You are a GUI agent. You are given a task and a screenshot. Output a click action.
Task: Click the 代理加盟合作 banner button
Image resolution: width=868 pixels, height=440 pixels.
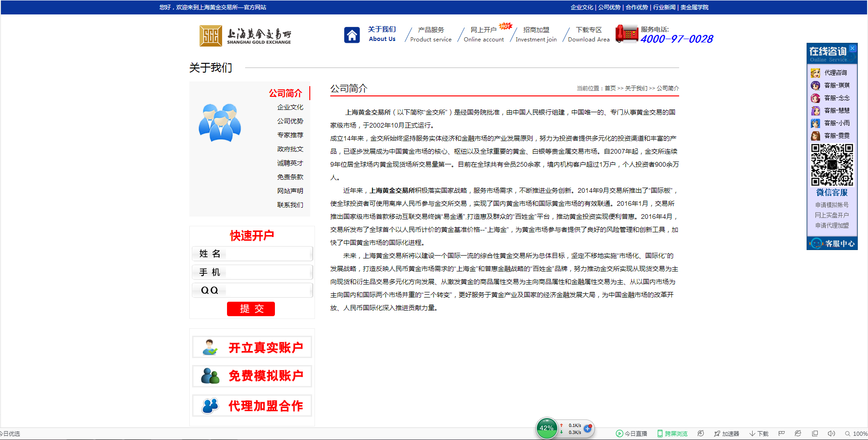[252, 406]
